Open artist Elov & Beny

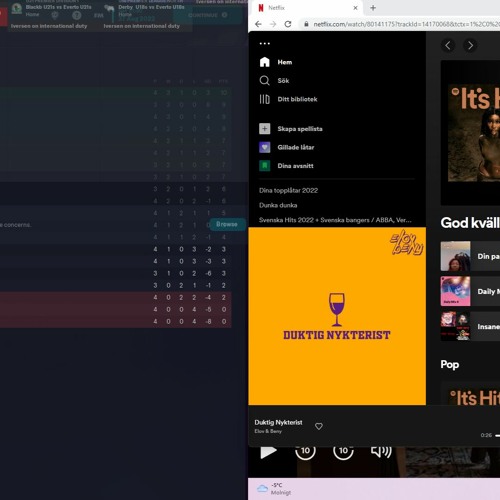[x=268, y=431]
